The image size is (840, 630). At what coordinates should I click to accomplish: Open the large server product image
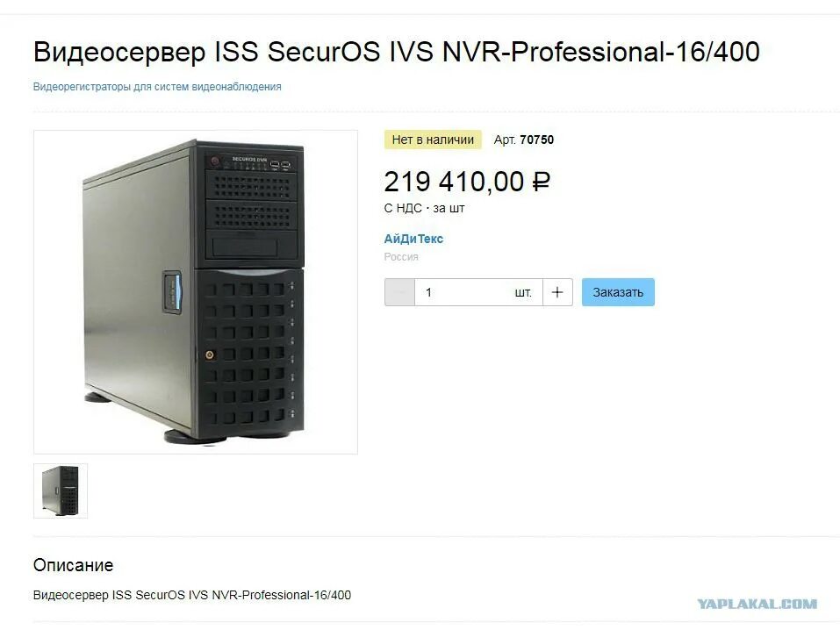pyautogui.click(x=196, y=292)
